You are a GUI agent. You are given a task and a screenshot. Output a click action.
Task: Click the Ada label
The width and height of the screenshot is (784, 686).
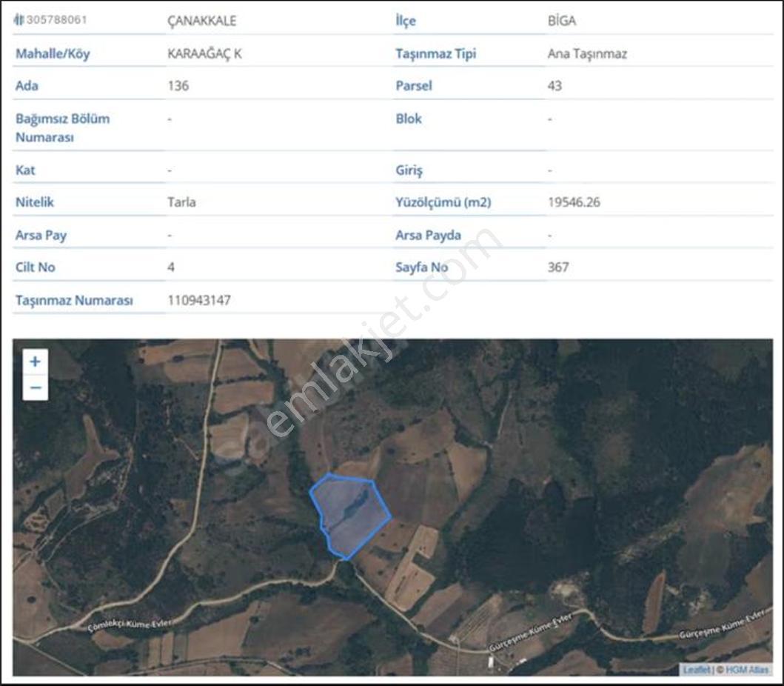point(27,85)
